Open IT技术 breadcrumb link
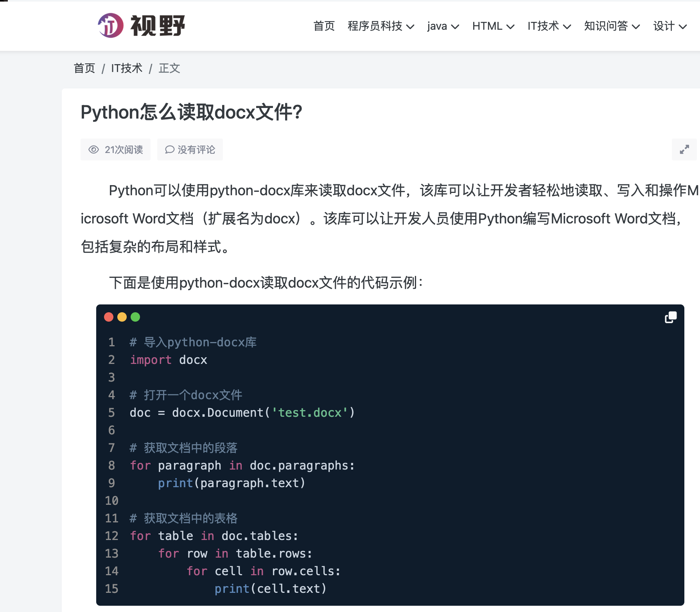 [x=127, y=68]
